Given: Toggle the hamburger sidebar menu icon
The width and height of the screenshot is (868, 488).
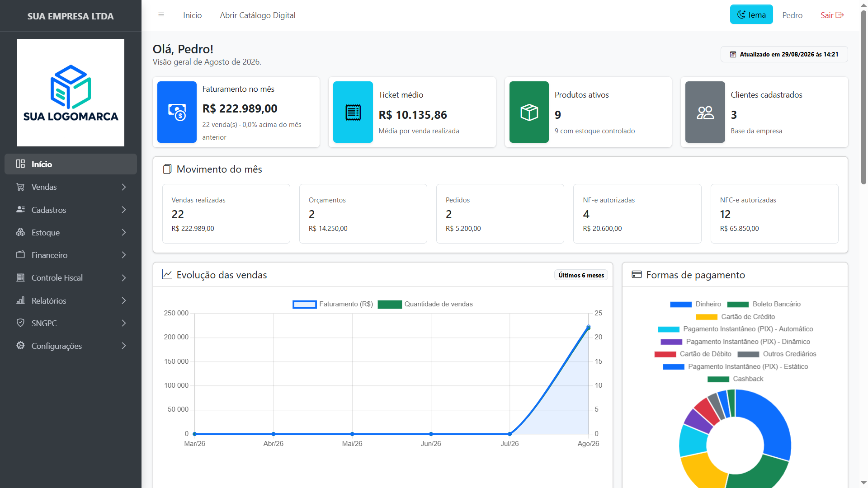Looking at the screenshot, I should tap(161, 15).
